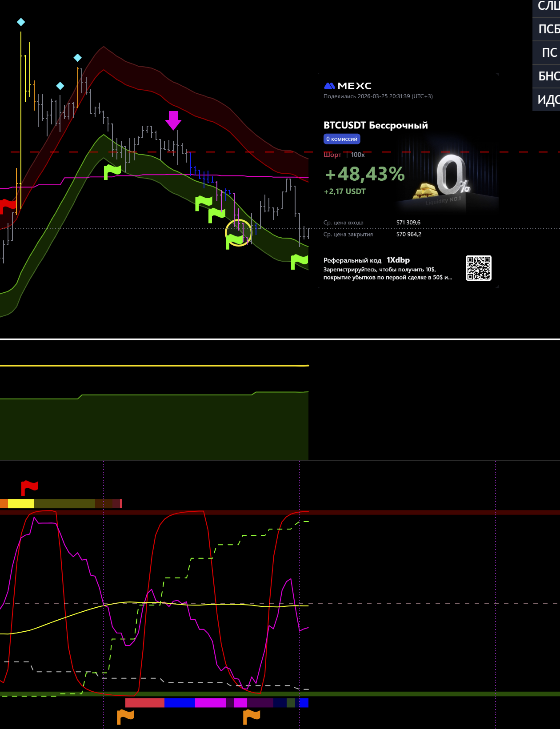Click the bright yellow segment of the top color bar
Image resolution: width=560 pixels, height=729 pixels.
21,503
